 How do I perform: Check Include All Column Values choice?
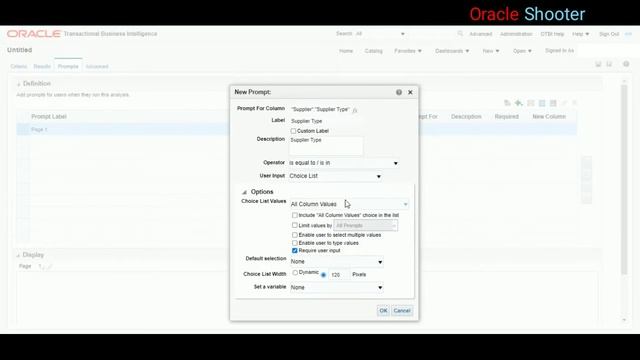tap(295, 215)
